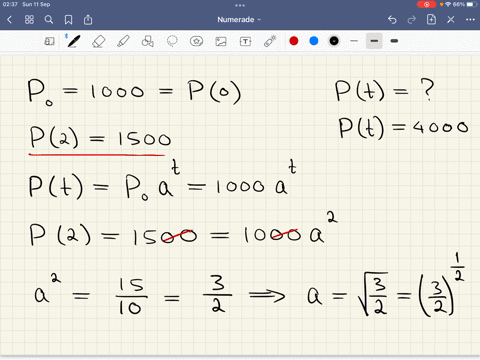Open the search tool
480x360 pixels.
pyautogui.click(x=49, y=20)
